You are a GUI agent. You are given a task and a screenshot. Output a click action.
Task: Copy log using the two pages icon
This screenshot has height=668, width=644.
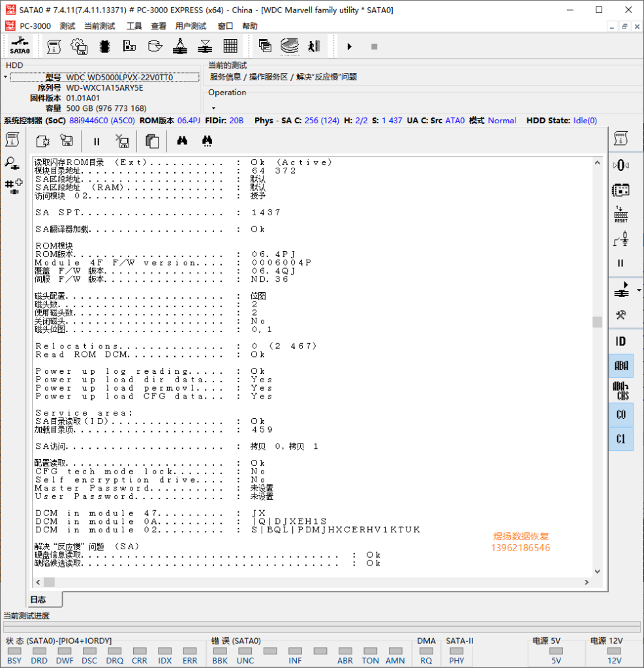click(152, 141)
